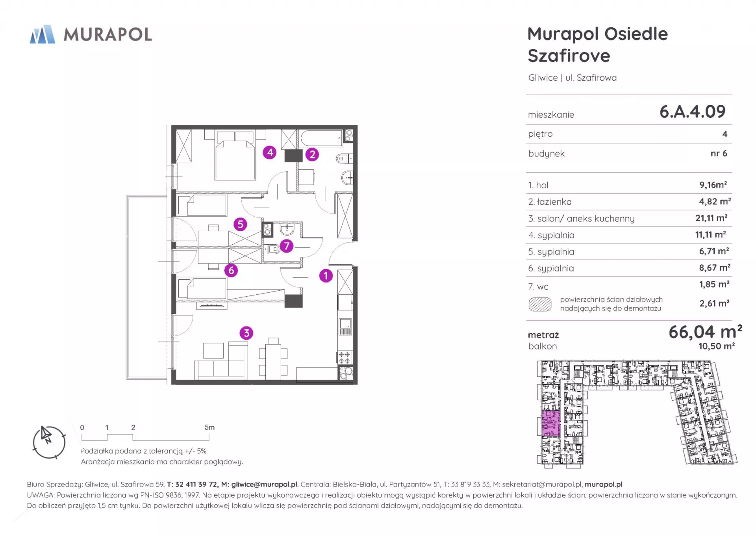The height and width of the screenshot is (535, 756).
Task: Select the WC marker number 7
Action: (x=287, y=246)
